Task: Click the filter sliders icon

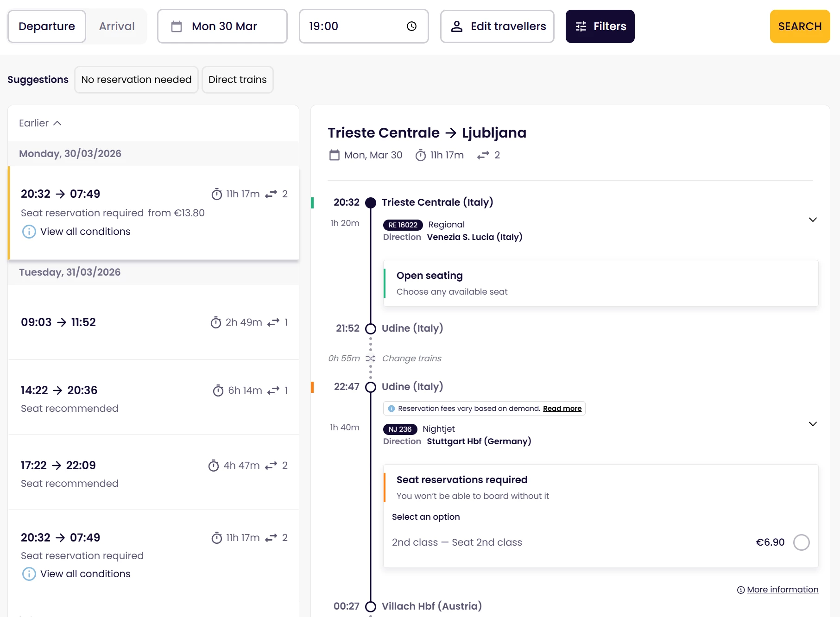Action: point(581,26)
